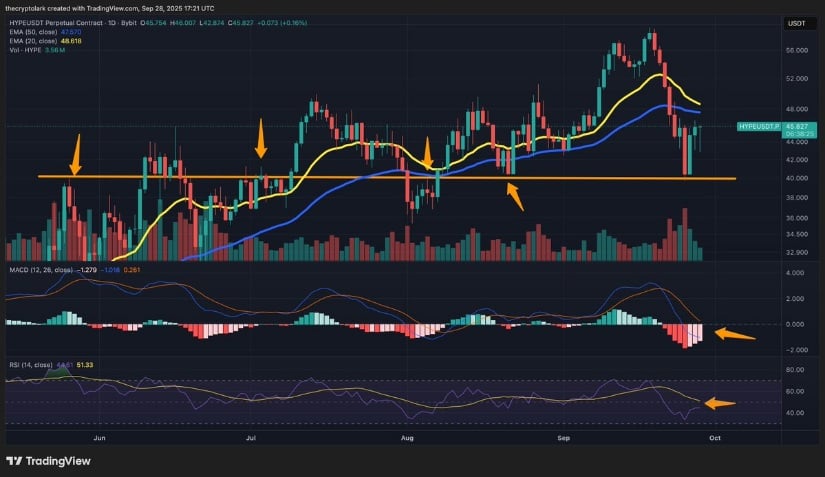Screen dimensions: 825x477
Task: Click the orange down arrow above early July candles
Action: pyautogui.click(x=261, y=138)
